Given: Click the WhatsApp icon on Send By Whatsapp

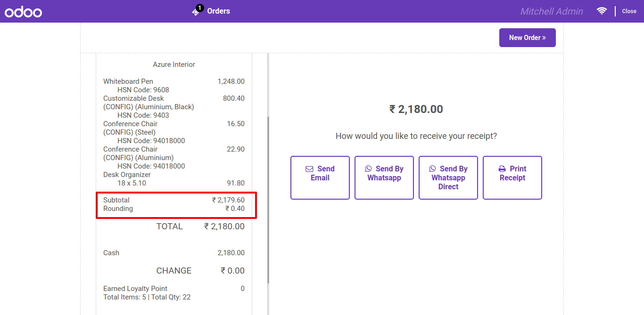Looking at the screenshot, I should pos(368,169).
